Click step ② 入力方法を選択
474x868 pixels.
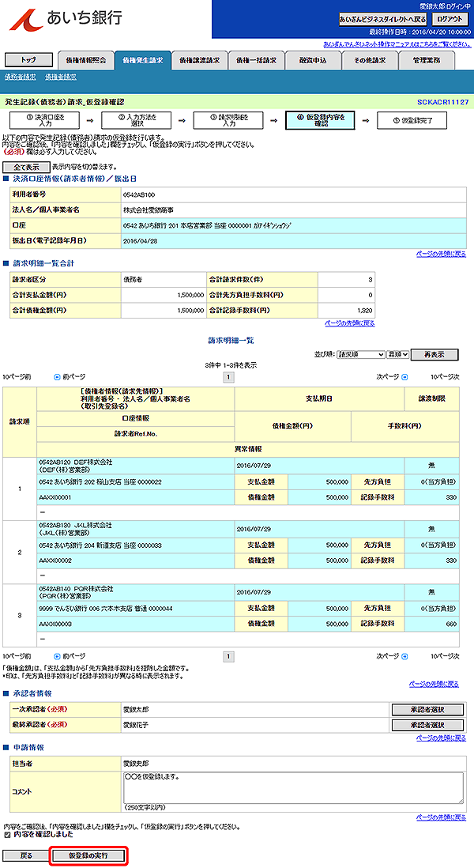136,120
